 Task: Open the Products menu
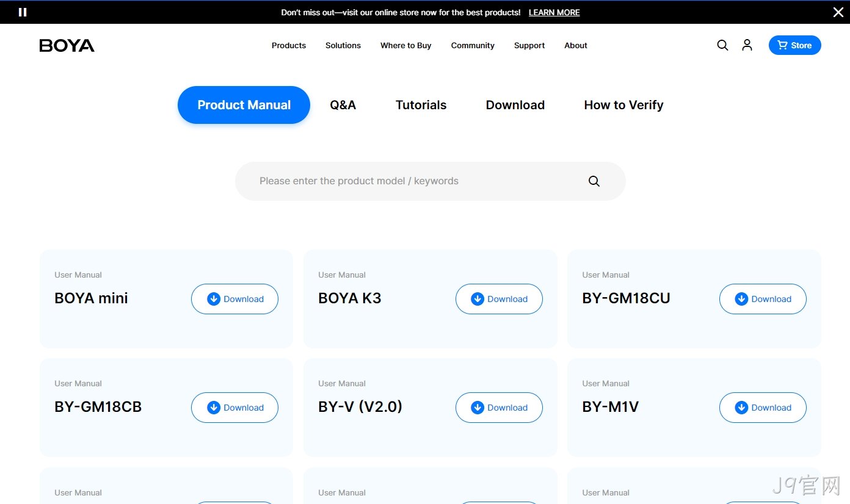click(x=289, y=46)
